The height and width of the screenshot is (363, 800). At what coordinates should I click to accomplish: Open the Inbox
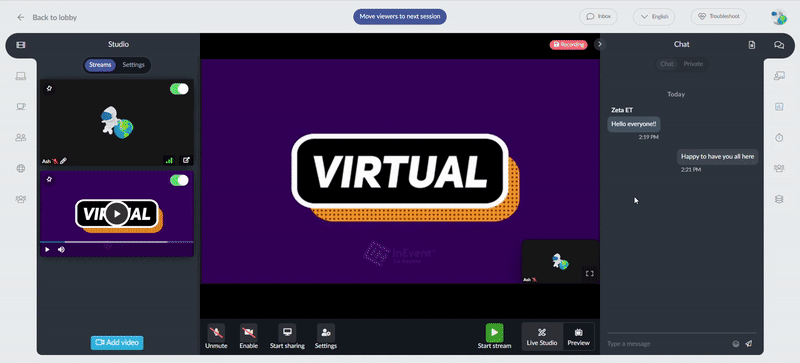click(598, 16)
